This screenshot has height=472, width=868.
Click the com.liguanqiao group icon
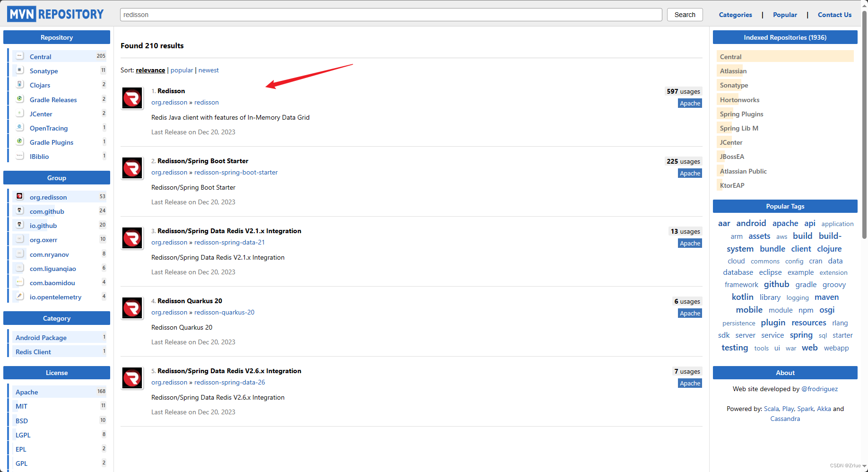[20, 268]
